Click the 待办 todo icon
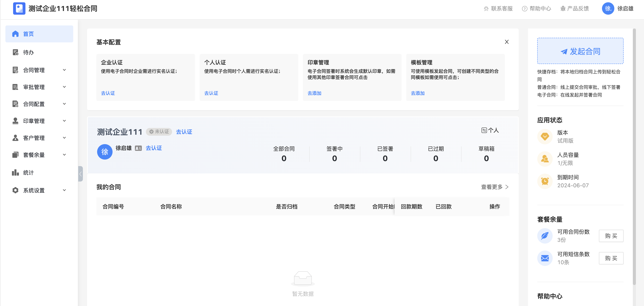This screenshot has width=644, height=306. 15,52
